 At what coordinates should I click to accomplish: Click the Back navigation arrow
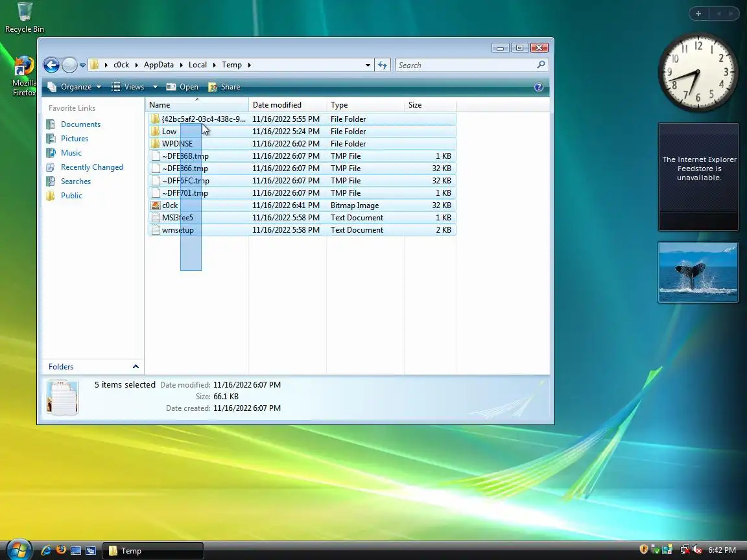coord(51,65)
